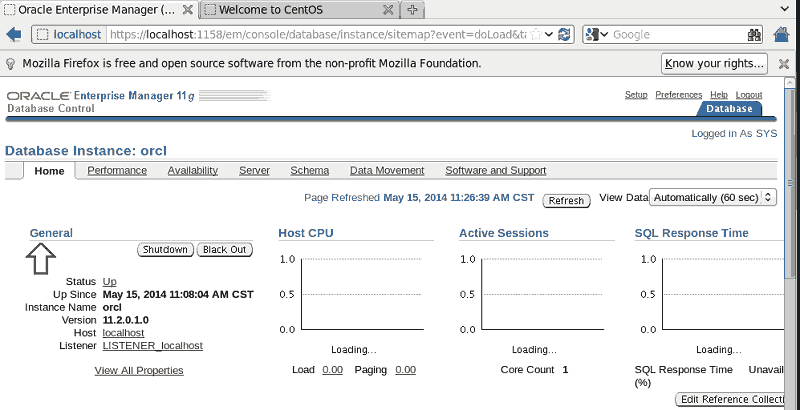800x410 pixels.
Task: Open the Performance tab
Action: click(117, 170)
